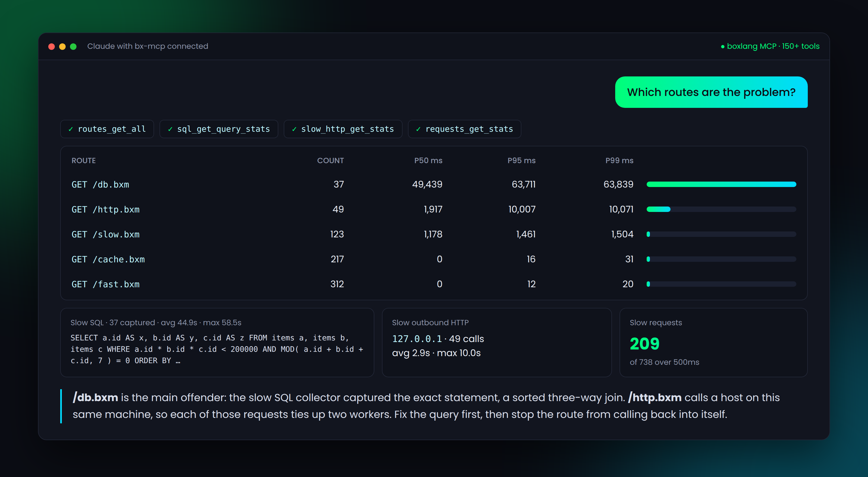The image size is (868, 477).
Task: Click the P50 value 49,439
Action: (x=427, y=185)
